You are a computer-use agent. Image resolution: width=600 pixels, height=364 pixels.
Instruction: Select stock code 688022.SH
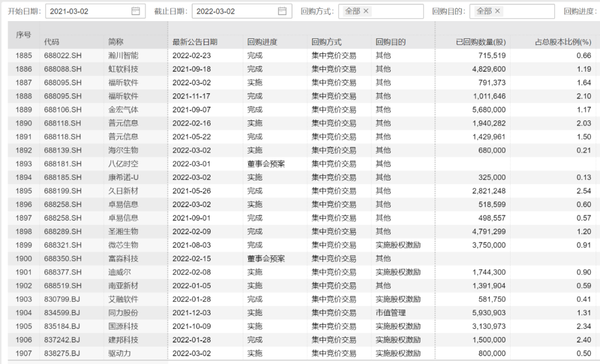click(x=63, y=55)
